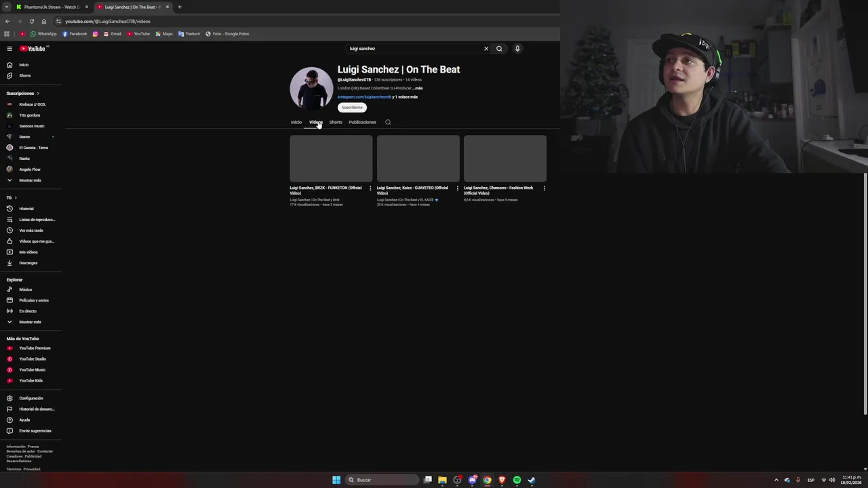868x488 pixels.
Task: Expand Mostrar más under subscriptions
Action: point(31,180)
